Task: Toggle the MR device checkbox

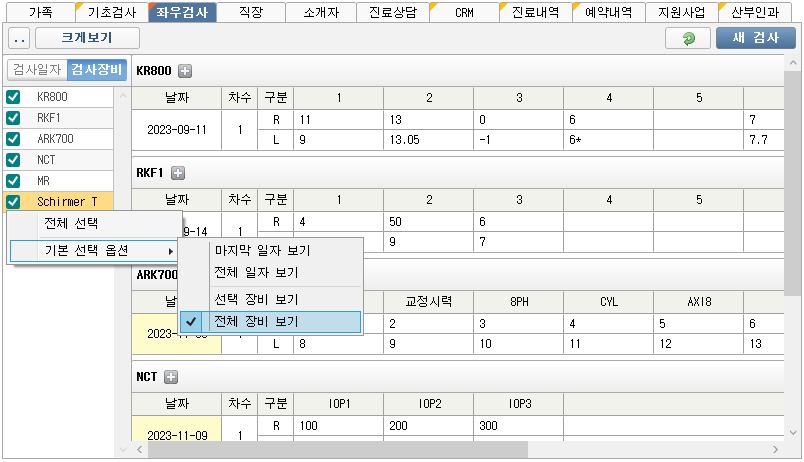Action: click(14, 181)
